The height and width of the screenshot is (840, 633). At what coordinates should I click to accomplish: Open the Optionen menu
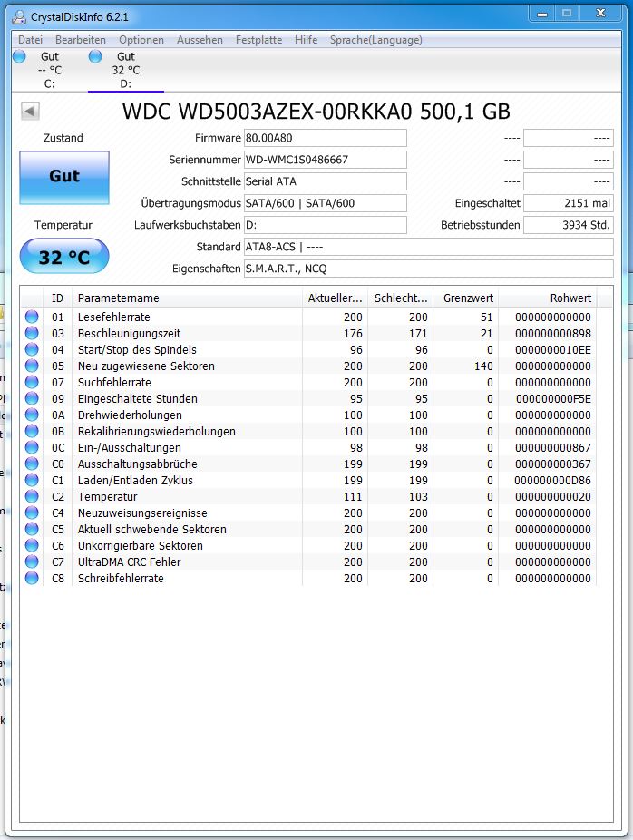click(x=141, y=40)
